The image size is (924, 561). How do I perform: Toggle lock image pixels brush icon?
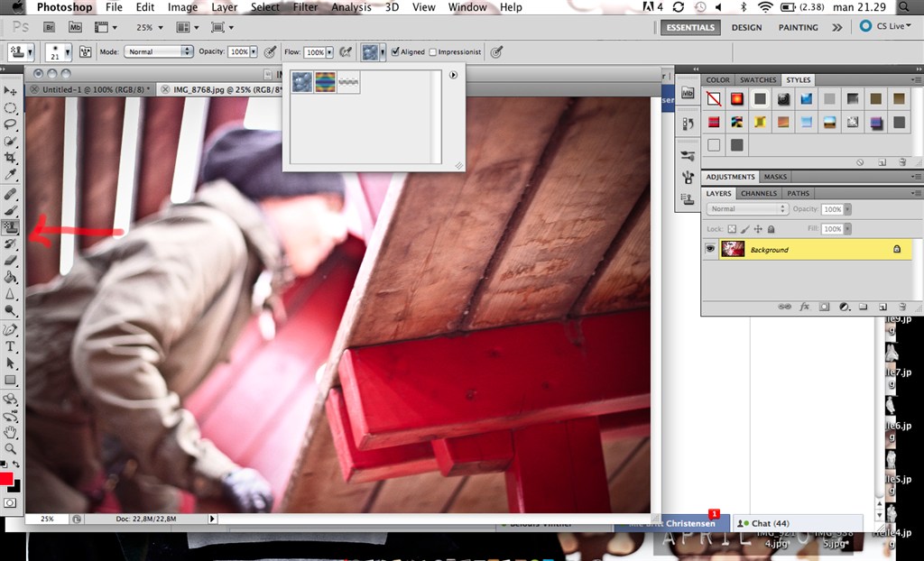pos(744,229)
